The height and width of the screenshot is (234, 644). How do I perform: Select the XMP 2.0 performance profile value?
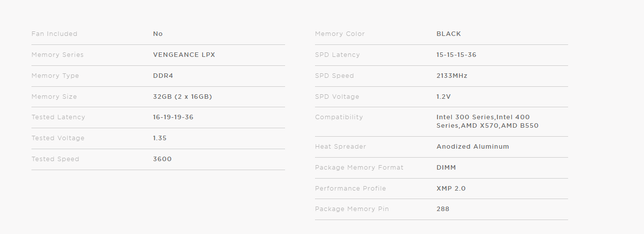[x=451, y=189]
